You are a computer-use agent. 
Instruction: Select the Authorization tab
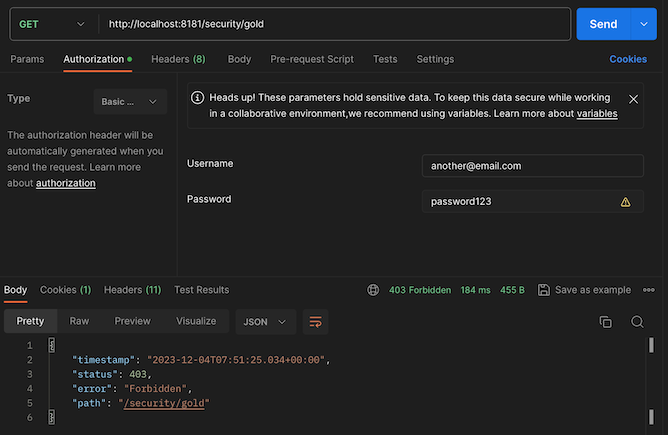98,59
